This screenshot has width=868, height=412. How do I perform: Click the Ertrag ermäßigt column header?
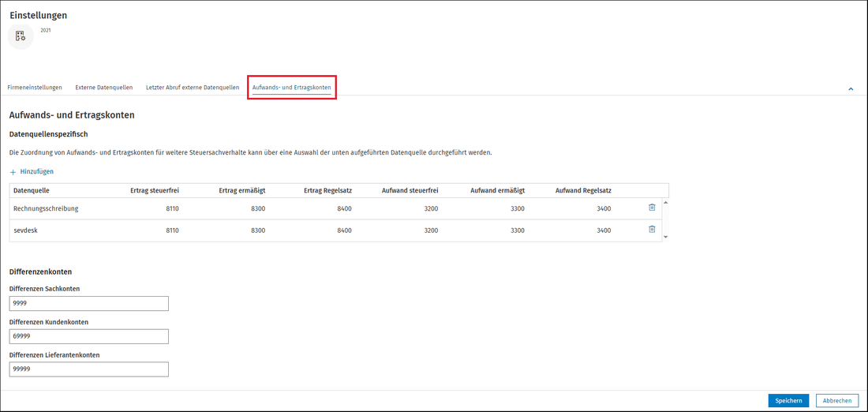tap(242, 190)
